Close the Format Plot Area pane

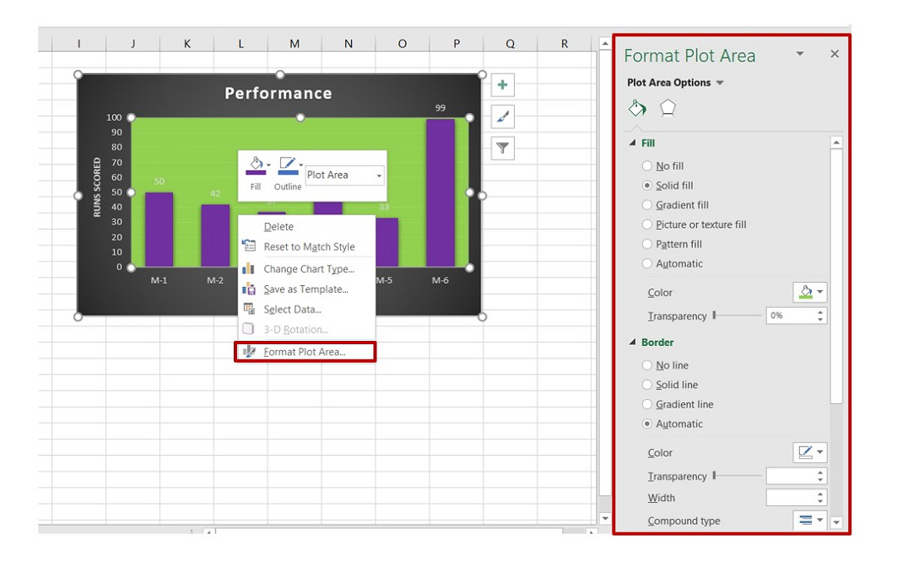click(835, 54)
